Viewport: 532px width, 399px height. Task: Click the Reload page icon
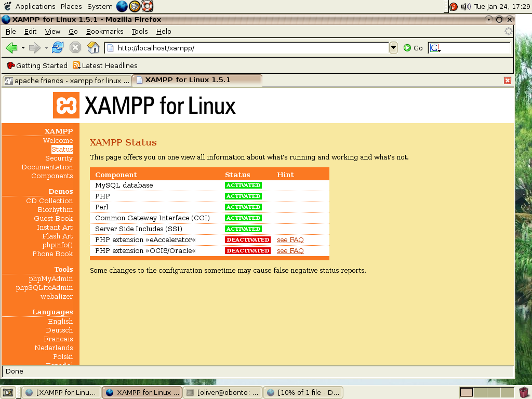(58, 48)
